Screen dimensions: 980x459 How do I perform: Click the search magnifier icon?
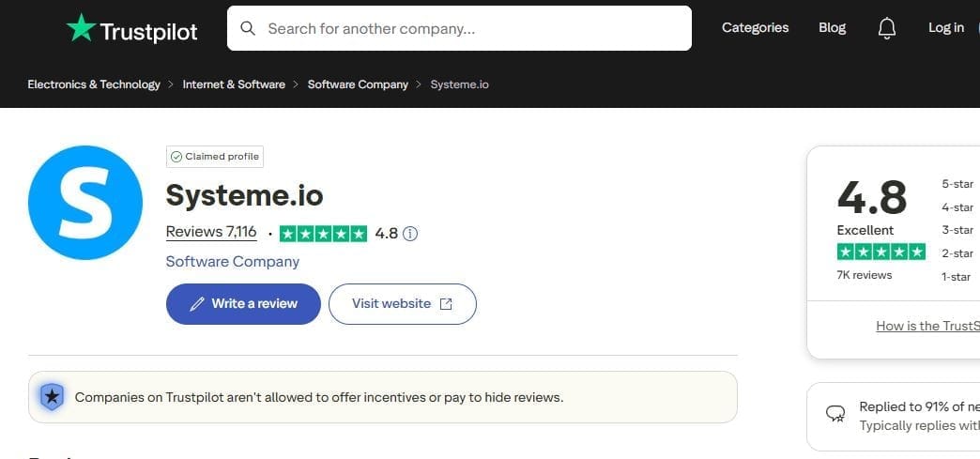coord(248,28)
